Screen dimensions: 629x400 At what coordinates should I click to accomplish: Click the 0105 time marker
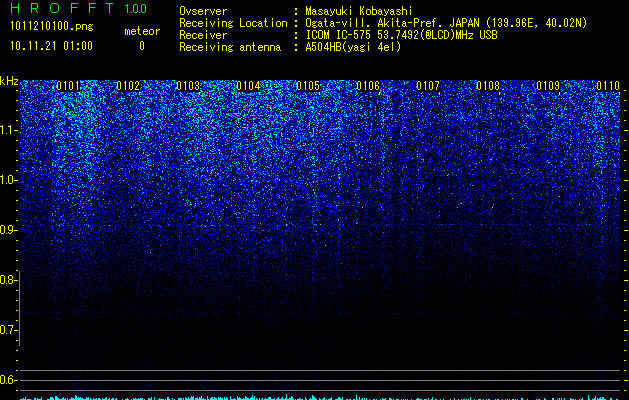pyautogui.click(x=308, y=86)
